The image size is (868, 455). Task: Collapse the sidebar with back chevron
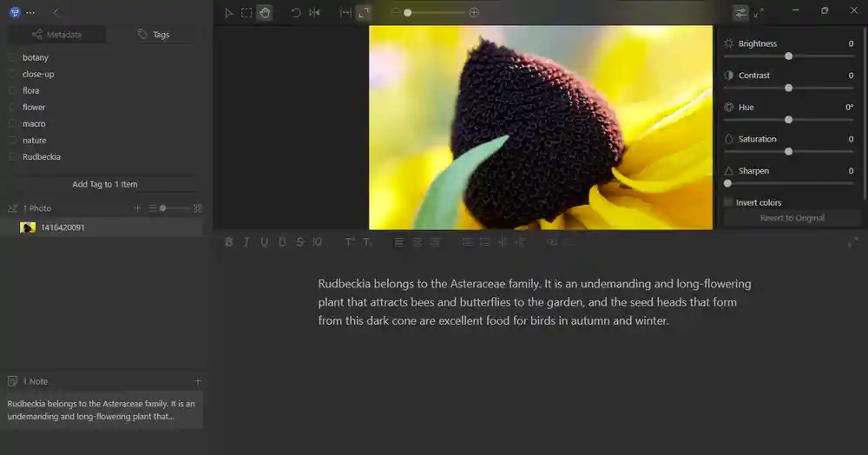point(56,13)
